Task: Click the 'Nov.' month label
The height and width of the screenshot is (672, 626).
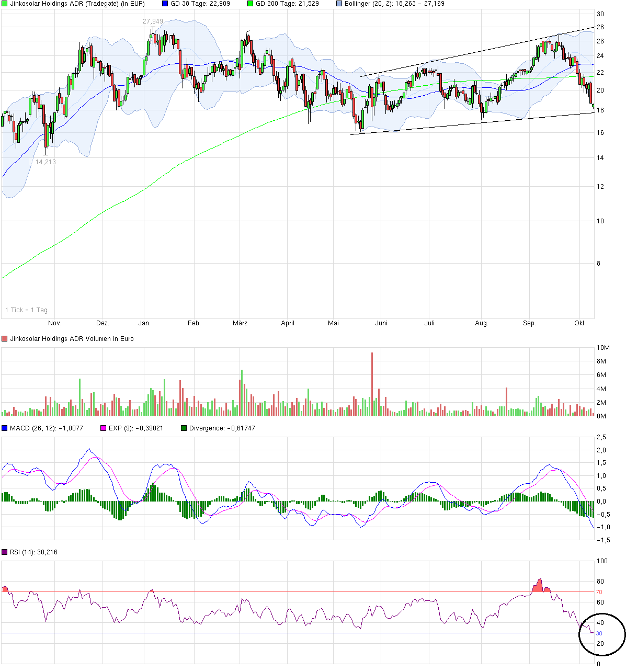Action: [55, 323]
